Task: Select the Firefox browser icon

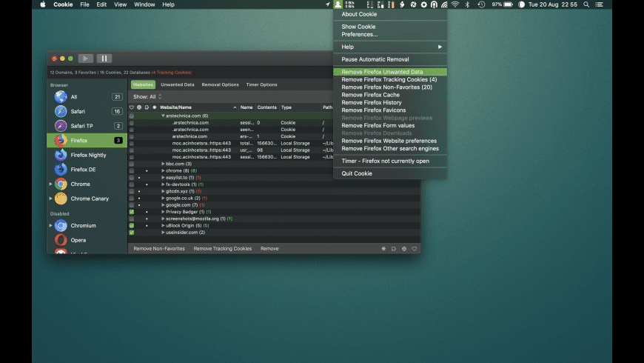Action: click(61, 141)
